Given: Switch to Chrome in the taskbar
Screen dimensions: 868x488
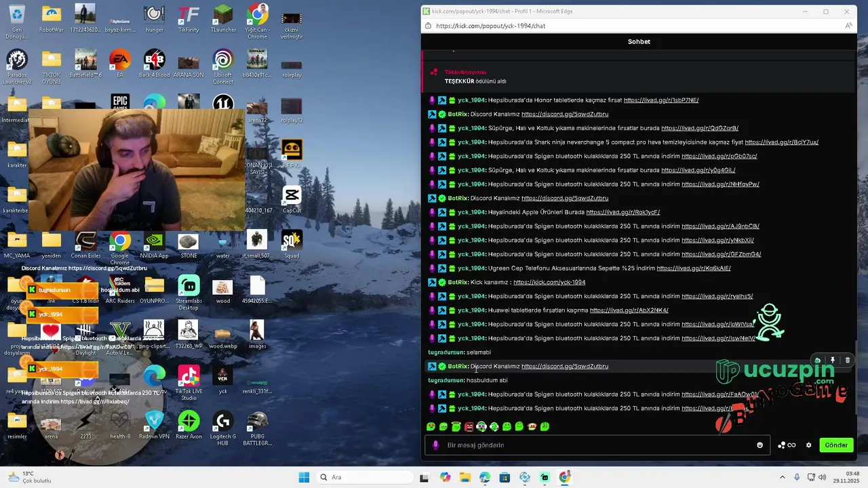Looking at the screenshot, I should point(564,477).
